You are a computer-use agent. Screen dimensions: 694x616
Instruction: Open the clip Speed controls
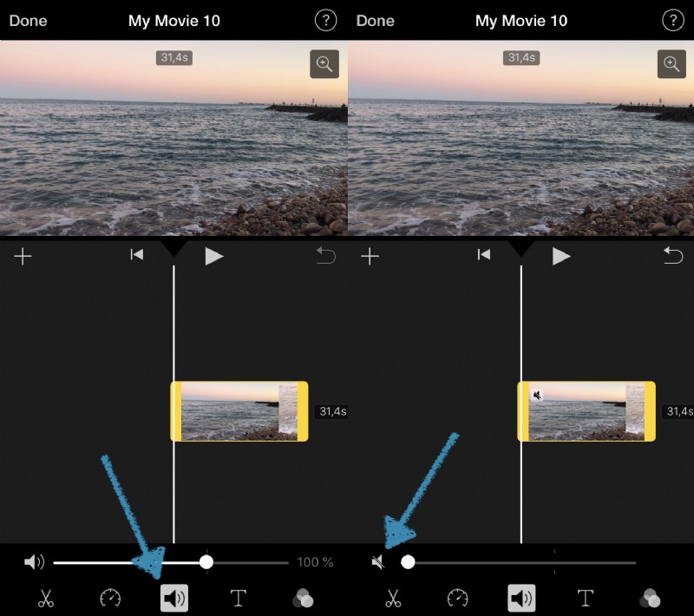109,598
